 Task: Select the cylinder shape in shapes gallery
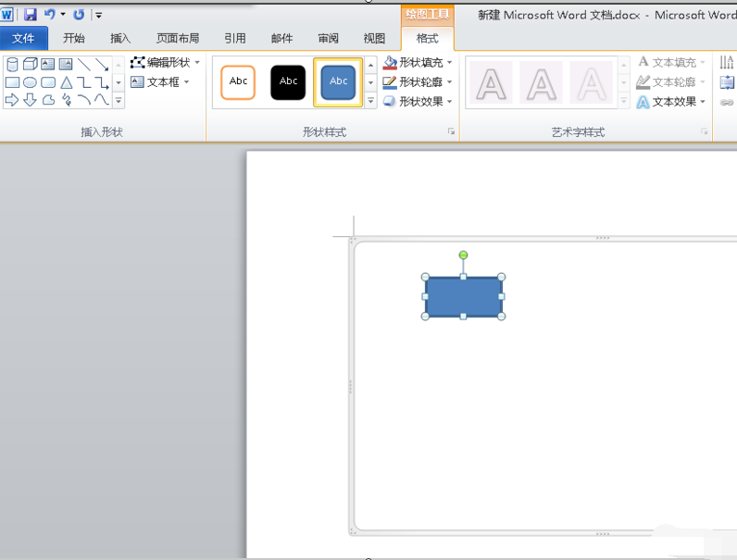[x=12, y=64]
